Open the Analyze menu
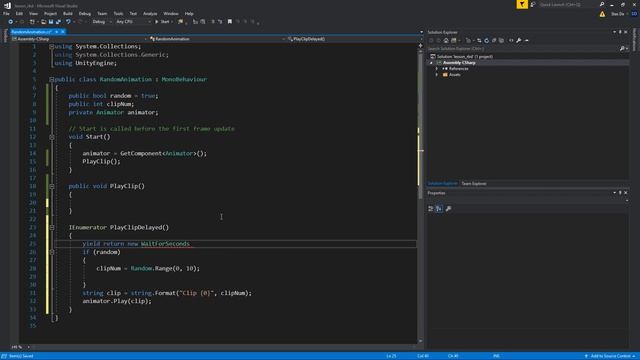Viewport: 640px width, 360px height. click(150, 13)
